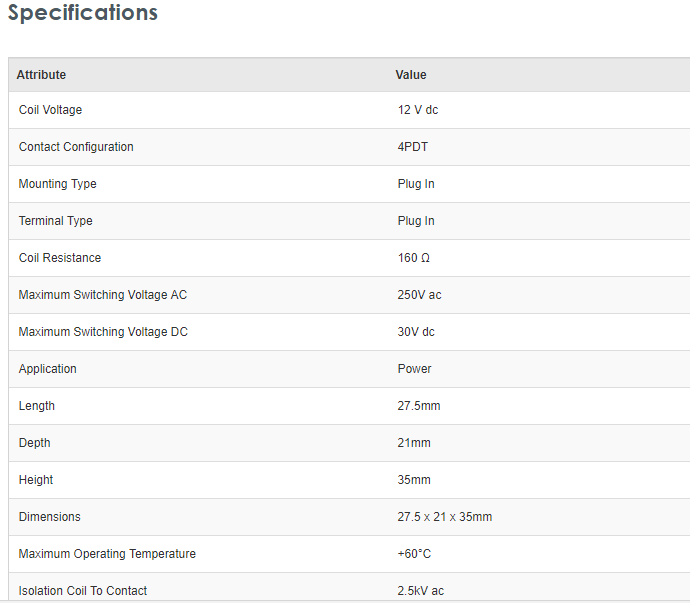Click the Value column header
This screenshot has width=690, height=603.
[411, 75]
